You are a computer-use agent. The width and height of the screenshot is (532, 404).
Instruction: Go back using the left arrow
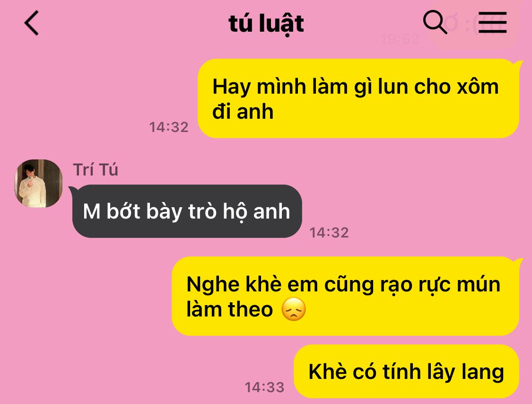click(32, 23)
